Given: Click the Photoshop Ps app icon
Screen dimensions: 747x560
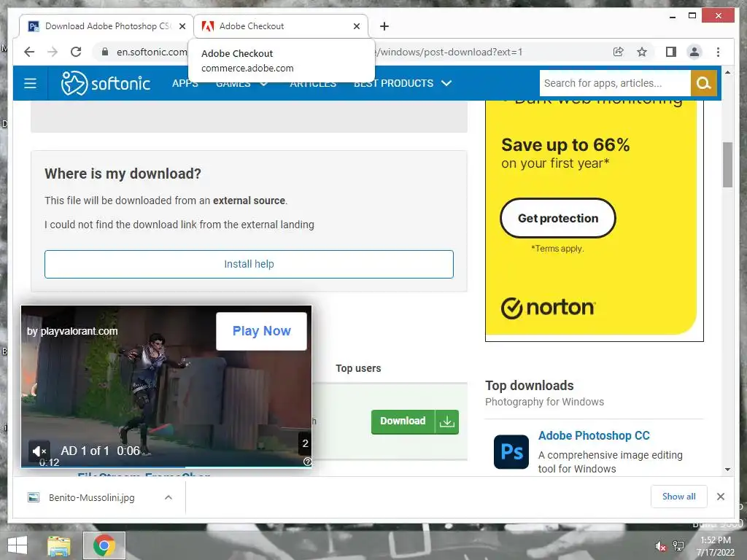Looking at the screenshot, I should click(x=511, y=452).
